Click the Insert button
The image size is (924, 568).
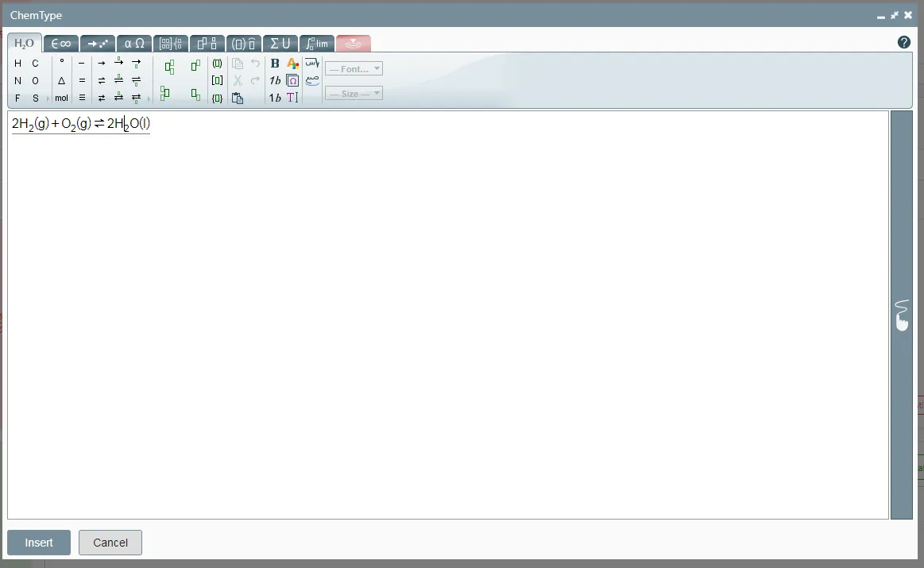[x=39, y=543]
